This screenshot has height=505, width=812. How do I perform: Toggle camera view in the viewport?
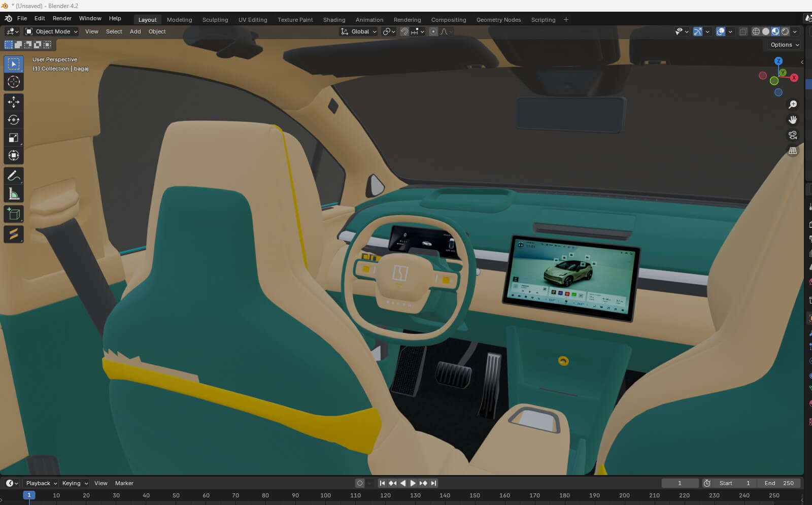point(792,135)
